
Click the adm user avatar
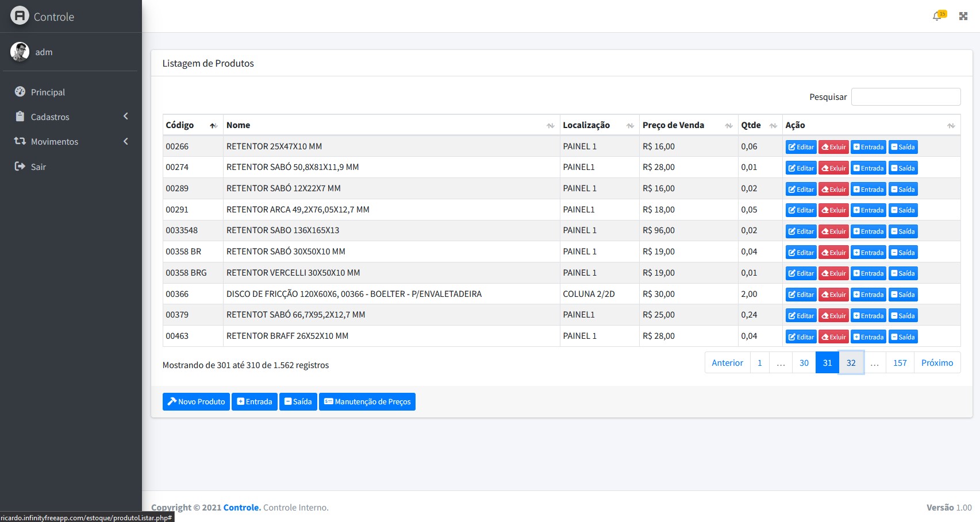[20, 52]
